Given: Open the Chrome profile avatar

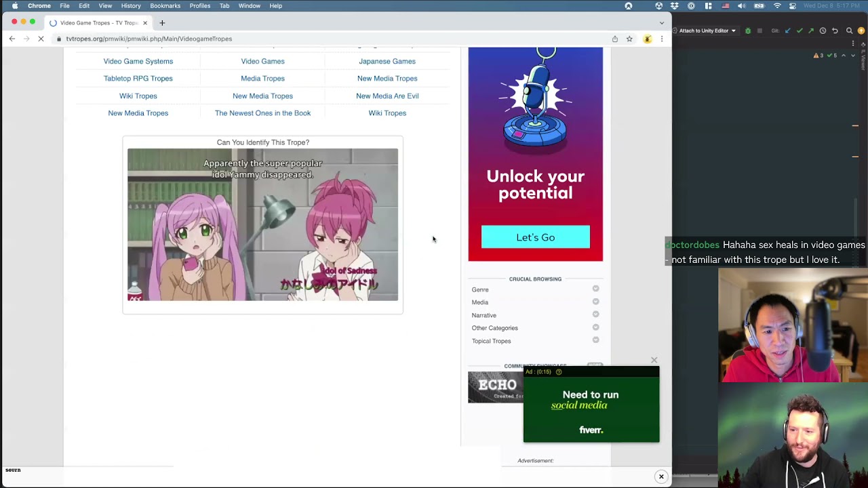Looking at the screenshot, I should [x=648, y=39].
